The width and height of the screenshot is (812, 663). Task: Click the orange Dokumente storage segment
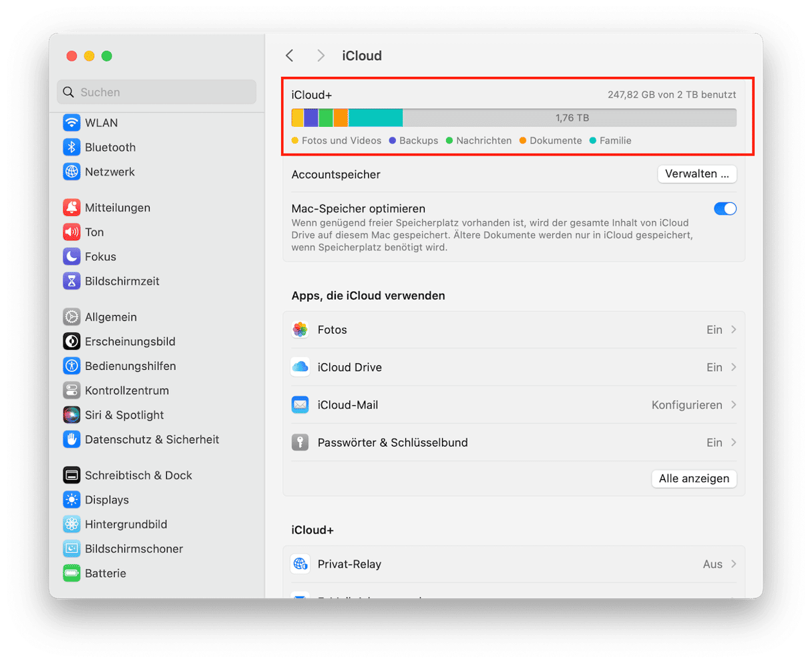click(x=341, y=118)
